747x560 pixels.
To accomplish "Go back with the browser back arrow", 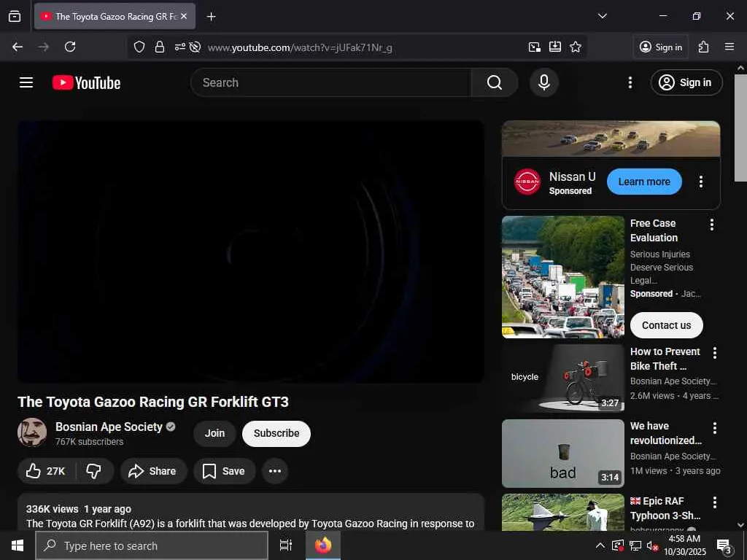I will tap(18, 47).
